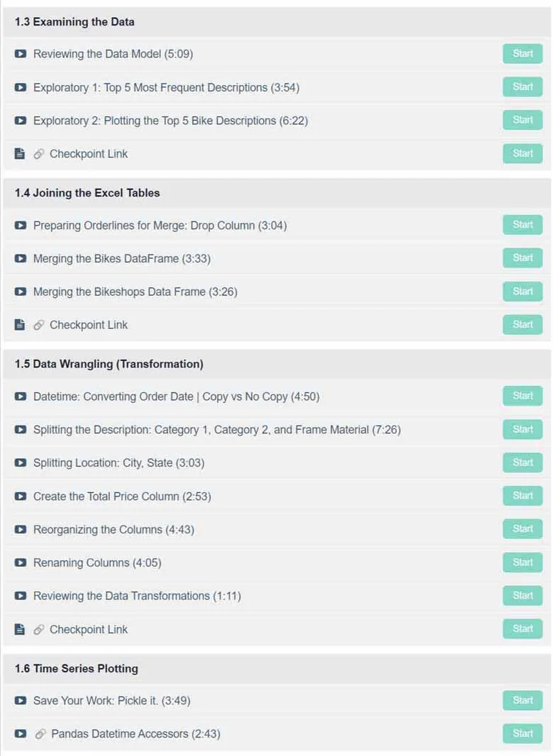Image resolution: width=553 pixels, height=756 pixels.
Task: Click video icon beside Renaming Columns lesson
Action: click(x=21, y=562)
